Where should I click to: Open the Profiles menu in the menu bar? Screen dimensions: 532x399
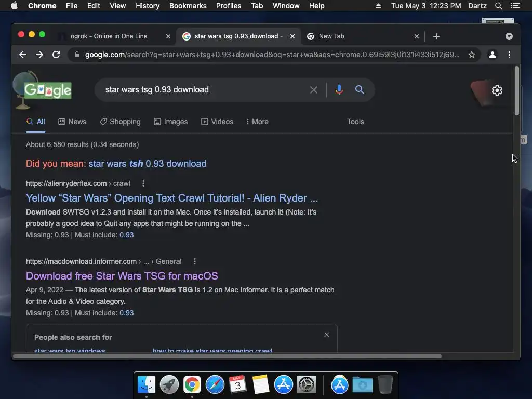(229, 6)
